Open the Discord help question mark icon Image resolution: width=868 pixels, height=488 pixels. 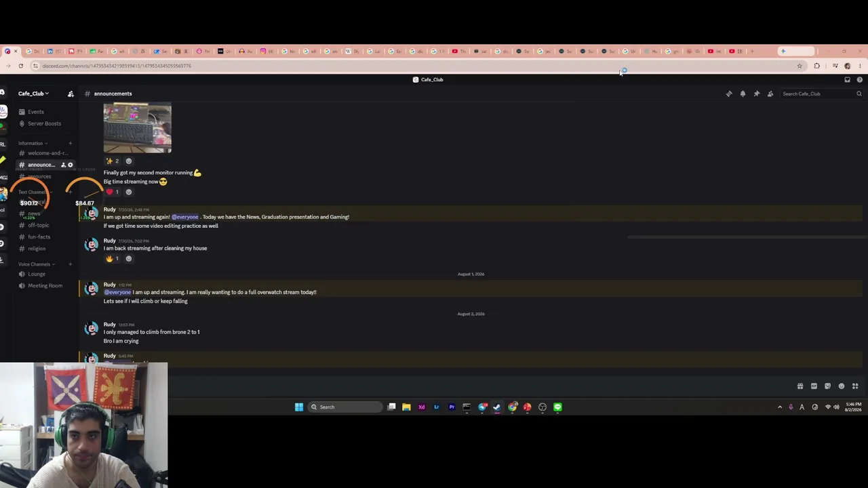[x=859, y=79]
